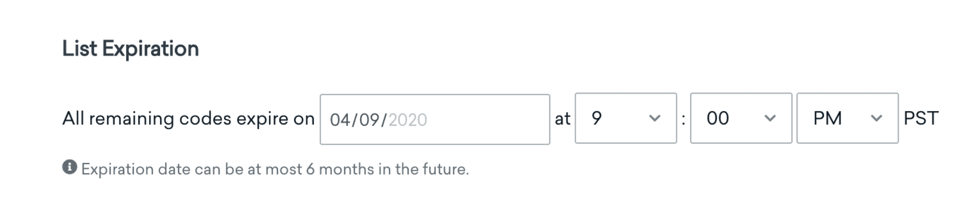Click the 00 value in the minutes selector
Viewport: 980px width, 219px height.
717,118
